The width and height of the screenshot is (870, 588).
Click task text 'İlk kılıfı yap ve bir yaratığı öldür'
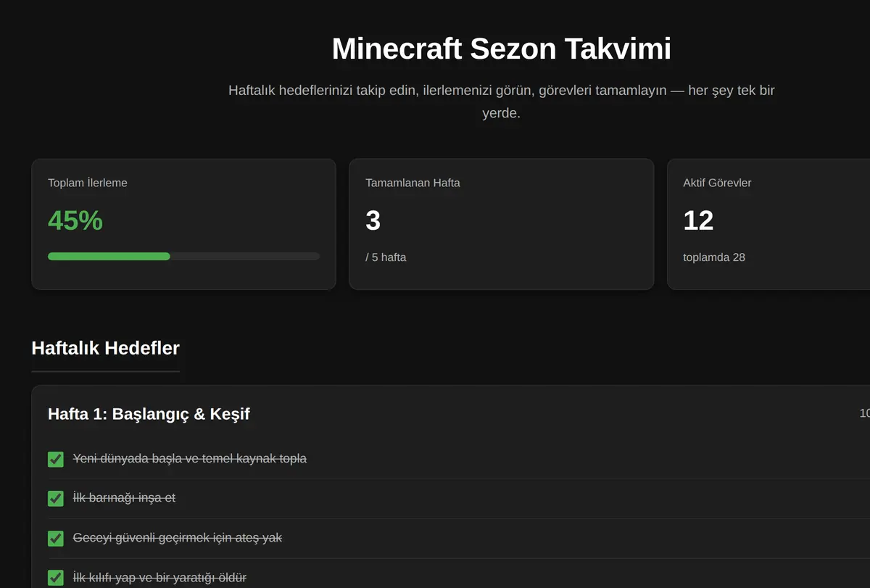click(x=159, y=578)
